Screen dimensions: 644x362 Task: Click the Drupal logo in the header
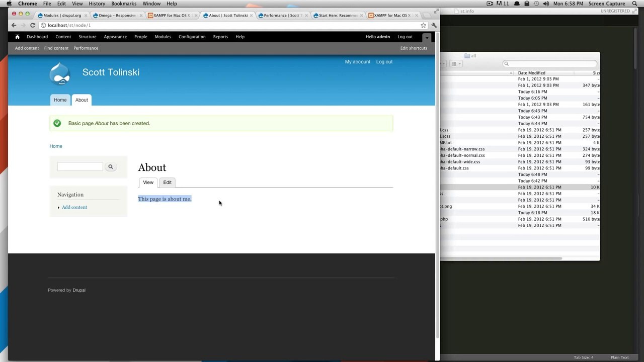(60, 73)
